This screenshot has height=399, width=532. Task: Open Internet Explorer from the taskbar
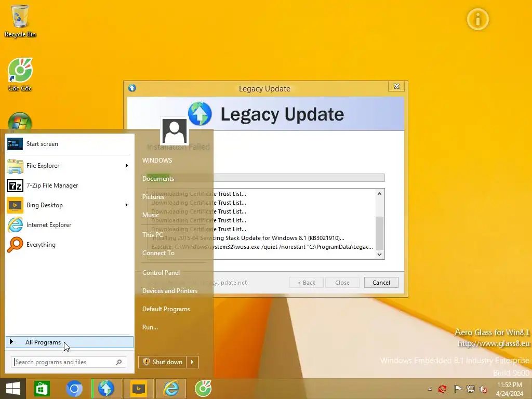pos(171,389)
